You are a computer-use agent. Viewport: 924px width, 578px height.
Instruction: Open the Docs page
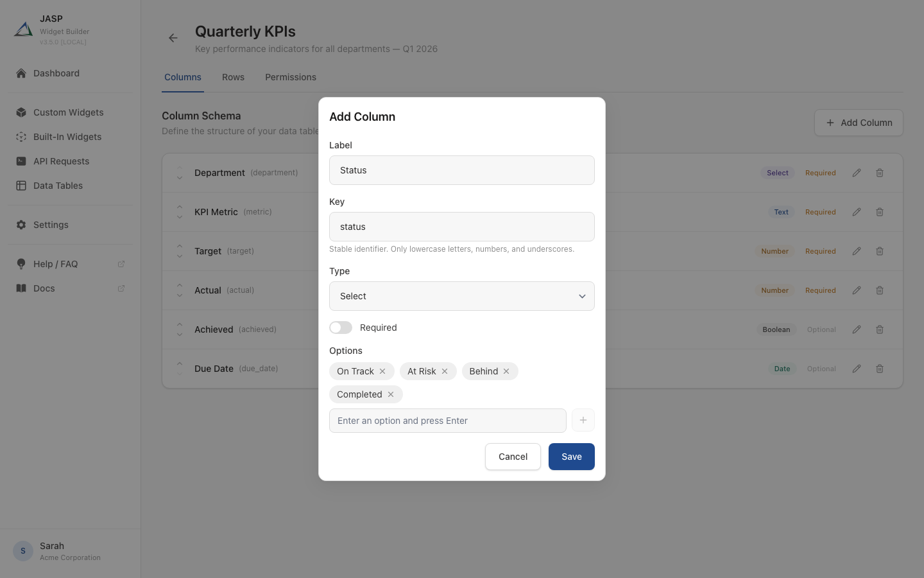pyautogui.click(x=44, y=288)
